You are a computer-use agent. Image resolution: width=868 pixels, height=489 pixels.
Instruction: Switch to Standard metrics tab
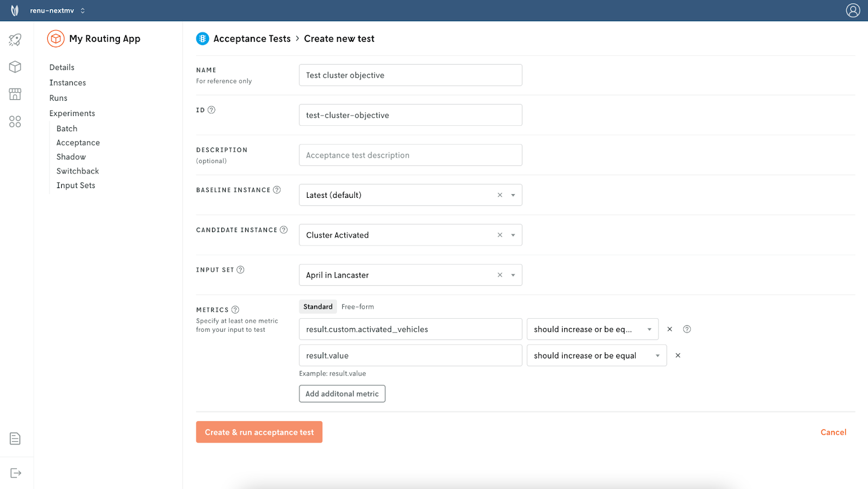point(318,307)
